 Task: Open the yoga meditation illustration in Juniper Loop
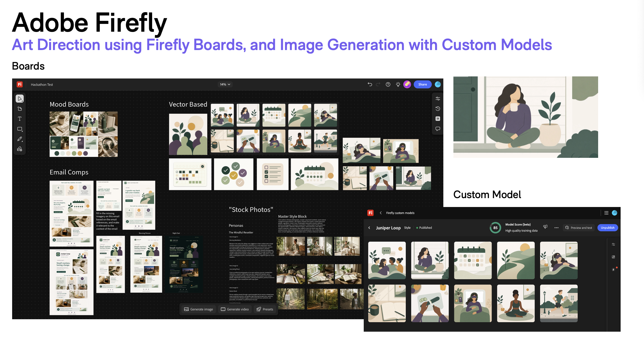pos(516,303)
